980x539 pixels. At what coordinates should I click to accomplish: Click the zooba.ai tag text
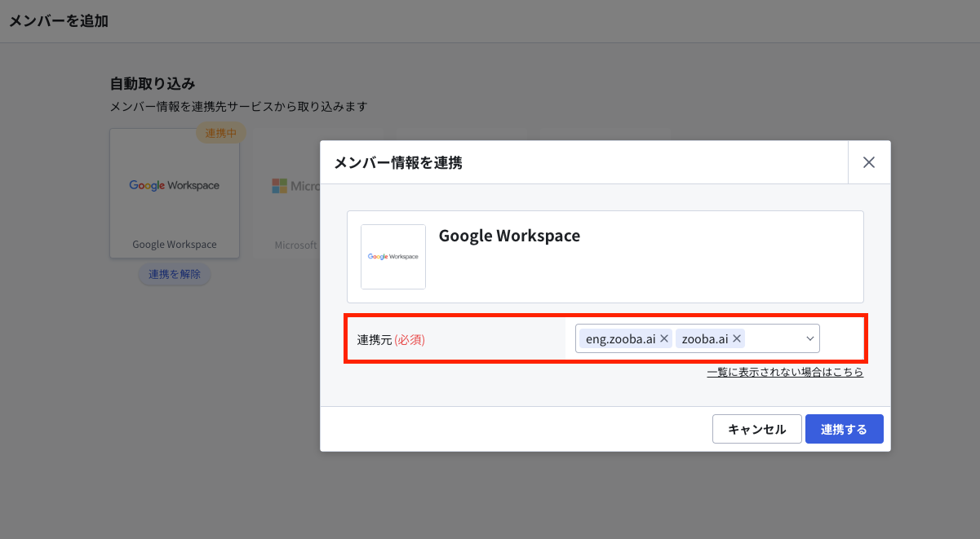705,338
